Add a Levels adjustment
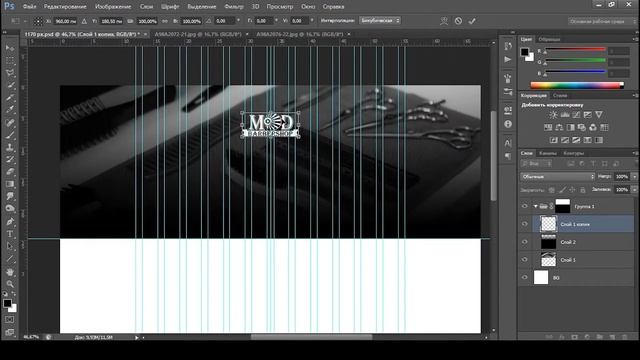Image resolution: width=640 pixels, height=360 pixels. (565, 115)
